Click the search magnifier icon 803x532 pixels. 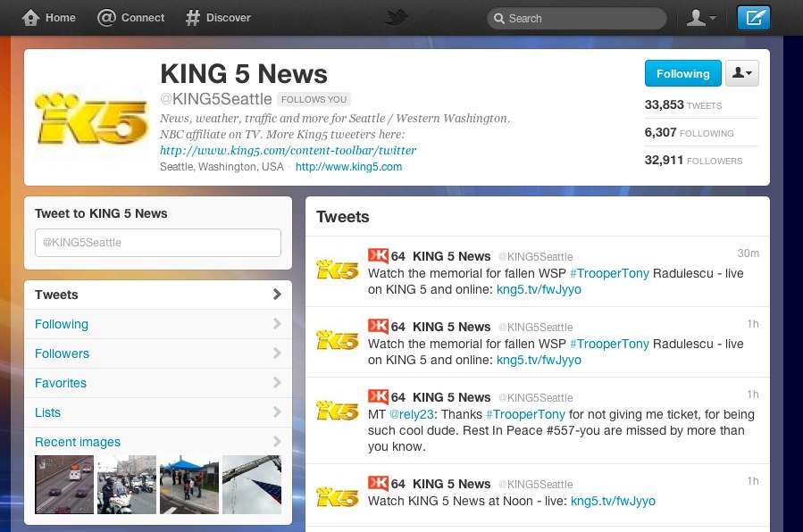point(498,19)
